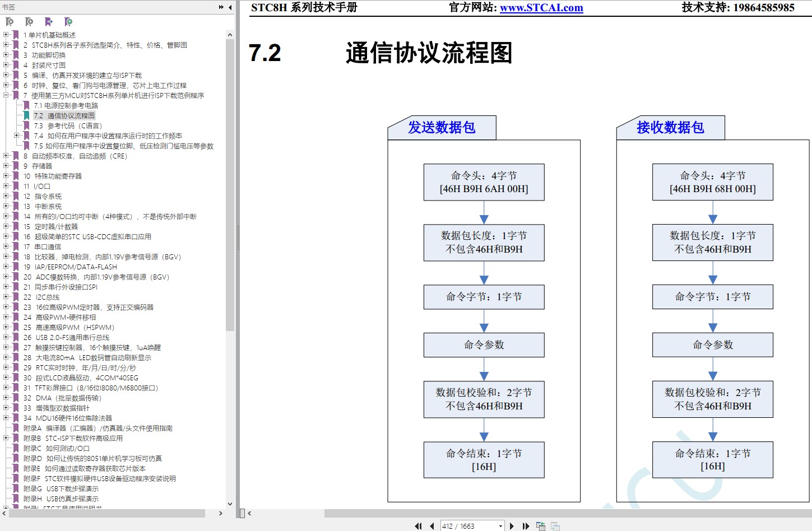Open bookmark 7.1 电源控制参考电路
The image size is (812, 531).
[x=66, y=105]
